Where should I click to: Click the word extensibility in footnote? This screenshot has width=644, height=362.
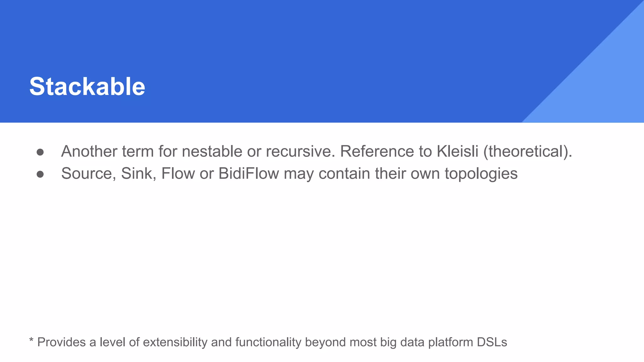point(175,342)
